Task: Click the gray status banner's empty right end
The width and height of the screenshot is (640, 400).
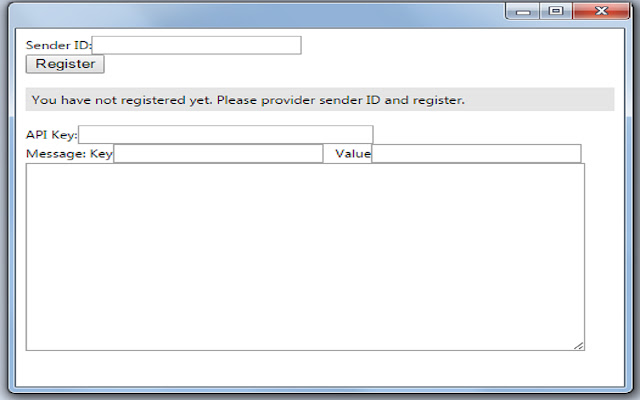Action: pos(539,100)
